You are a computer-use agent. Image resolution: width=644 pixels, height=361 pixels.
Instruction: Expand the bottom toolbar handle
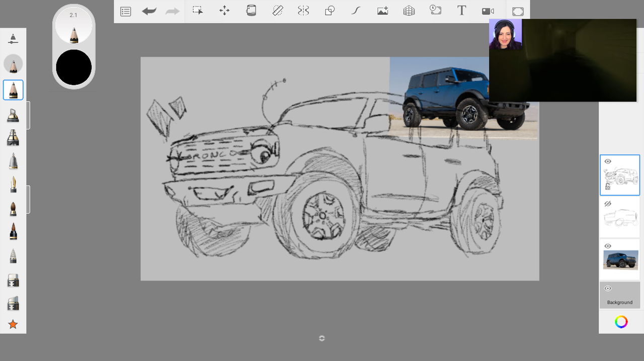pos(322,338)
